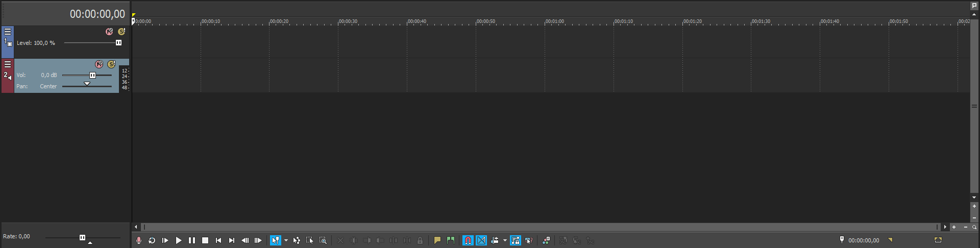Click the Rate: 0,00 label
This screenshot has width=980, height=248.
pyautogui.click(x=16, y=236)
